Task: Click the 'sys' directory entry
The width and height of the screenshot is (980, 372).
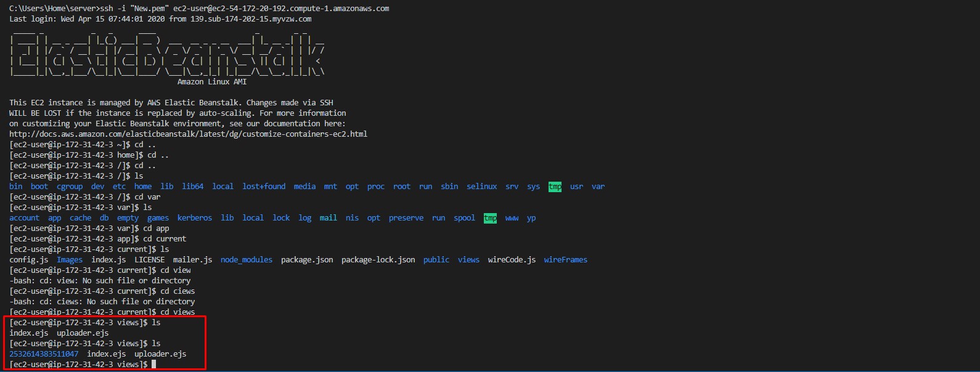Action: tap(534, 187)
